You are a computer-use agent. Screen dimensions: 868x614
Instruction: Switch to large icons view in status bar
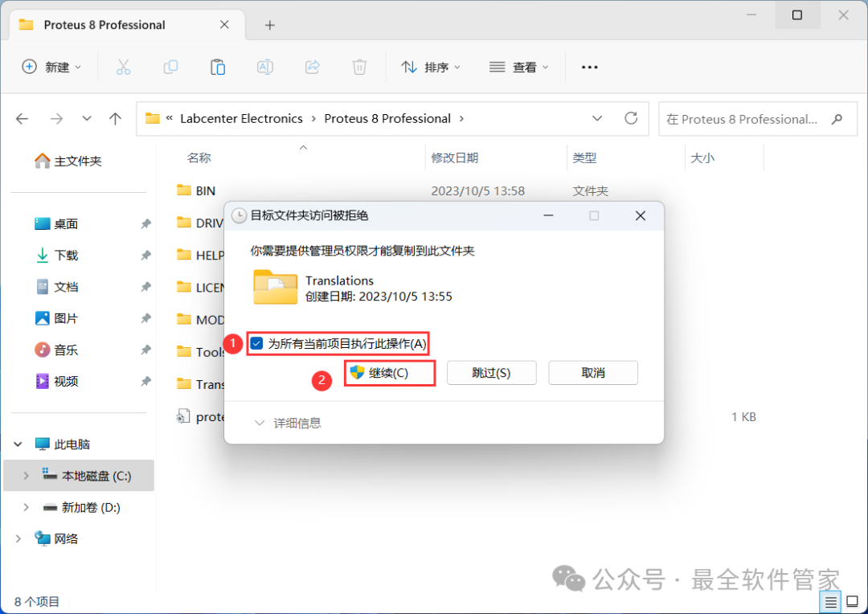[853, 602]
